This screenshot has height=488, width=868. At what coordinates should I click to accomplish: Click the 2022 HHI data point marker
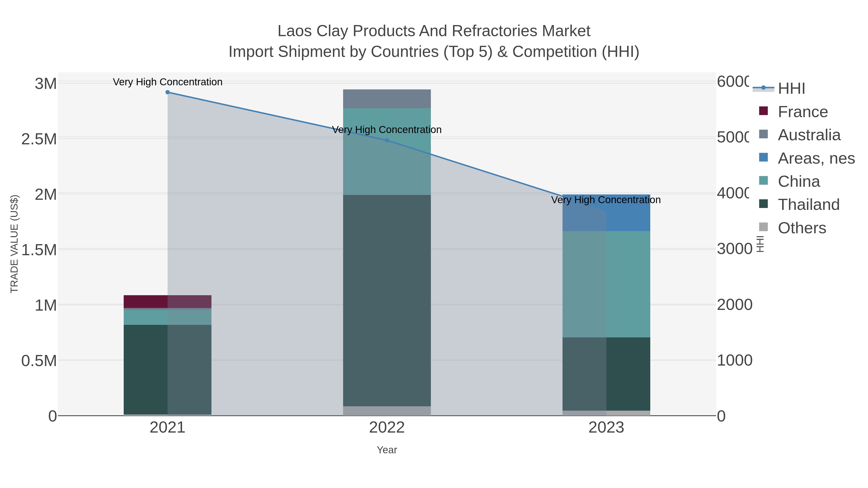pyautogui.click(x=387, y=140)
